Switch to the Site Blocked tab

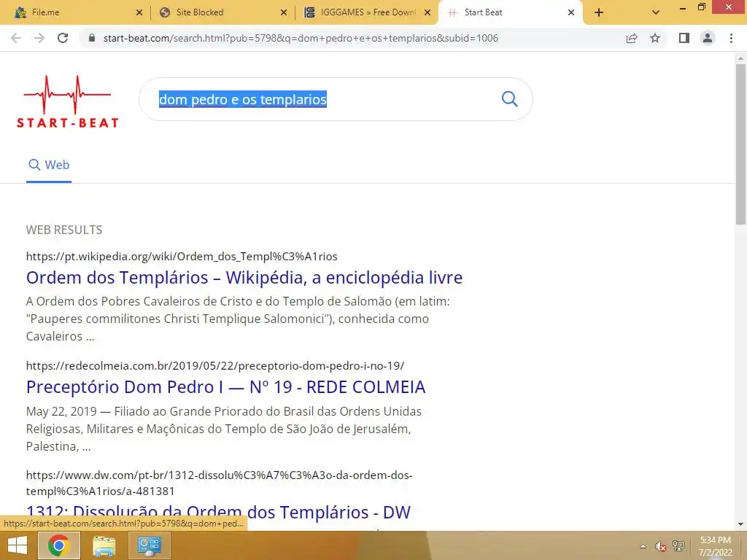coord(222,12)
